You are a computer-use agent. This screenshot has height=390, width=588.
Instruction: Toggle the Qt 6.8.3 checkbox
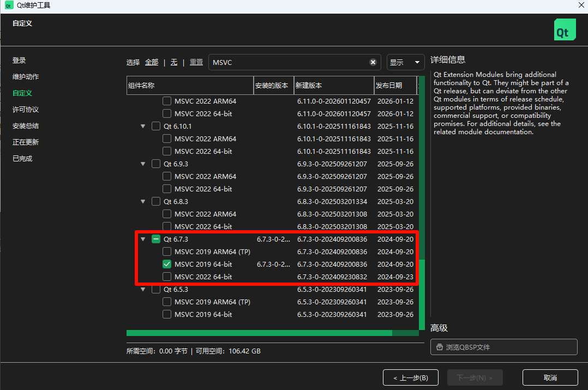(x=156, y=202)
